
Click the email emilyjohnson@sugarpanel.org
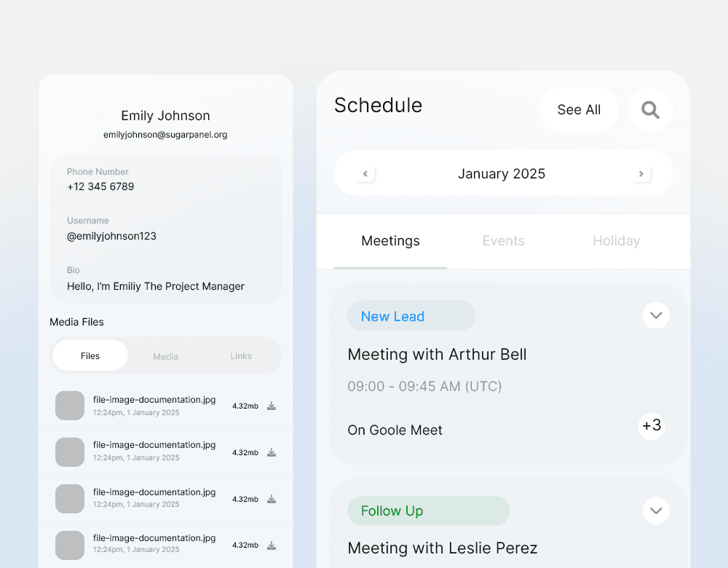click(x=165, y=135)
